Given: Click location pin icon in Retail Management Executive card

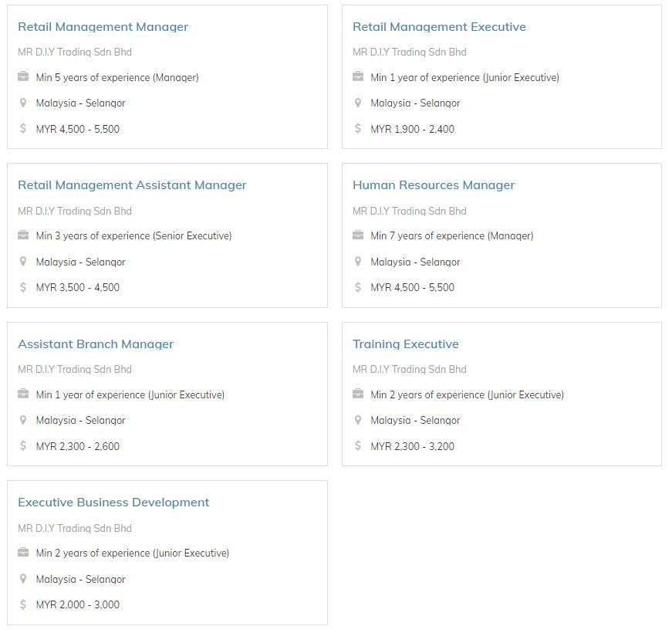Looking at the screenshot, I should 358,103.
